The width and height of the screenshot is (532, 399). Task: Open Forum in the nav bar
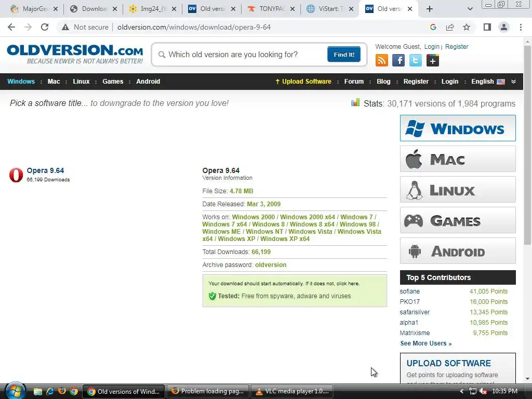pyautogui.click(x=354, y=82)
